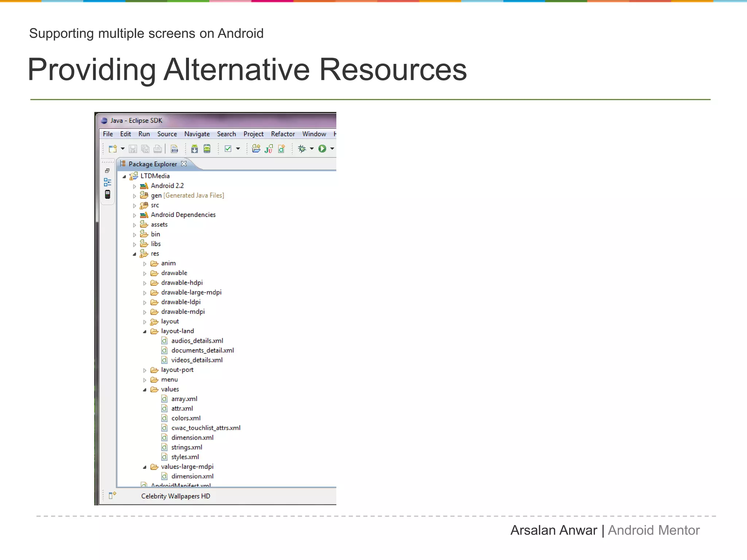Click the Save toolbar icon
Screen dimensions: 747x560
[133, 149]
